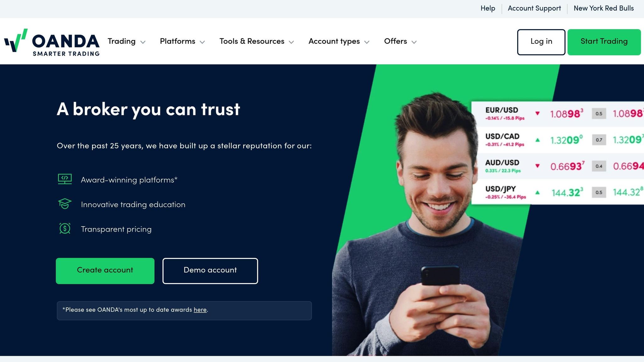Viewport: 644px width, 362px height.
Task: Click the Log in button
Action: tap(541, 42)
